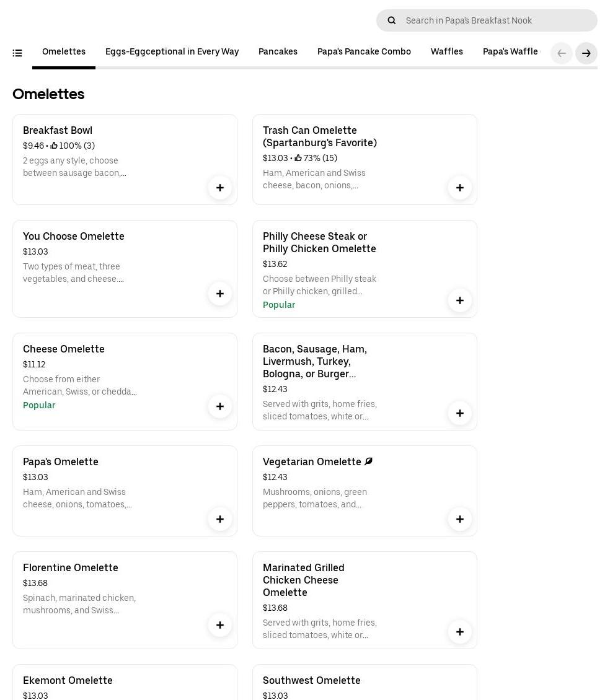The width and height of the screenshot is (610, 700).
Task: Add Cheese Omelette using plus icon
Action: pos(220,406)
